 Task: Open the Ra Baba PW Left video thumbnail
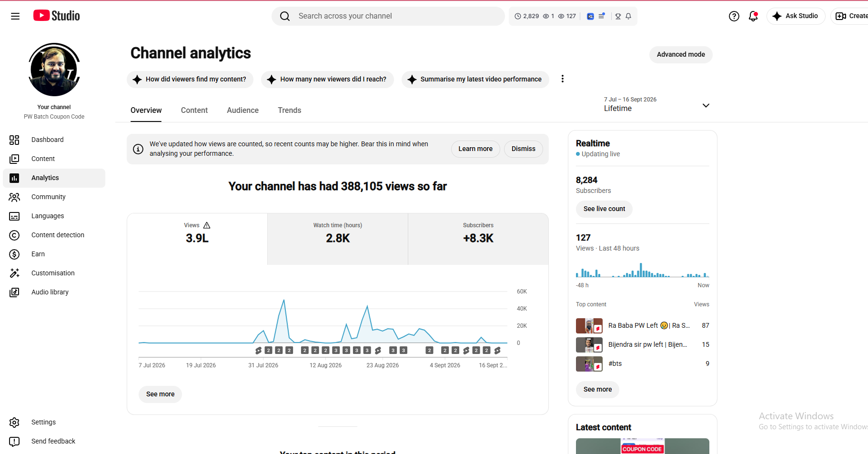tap(589, 325)
